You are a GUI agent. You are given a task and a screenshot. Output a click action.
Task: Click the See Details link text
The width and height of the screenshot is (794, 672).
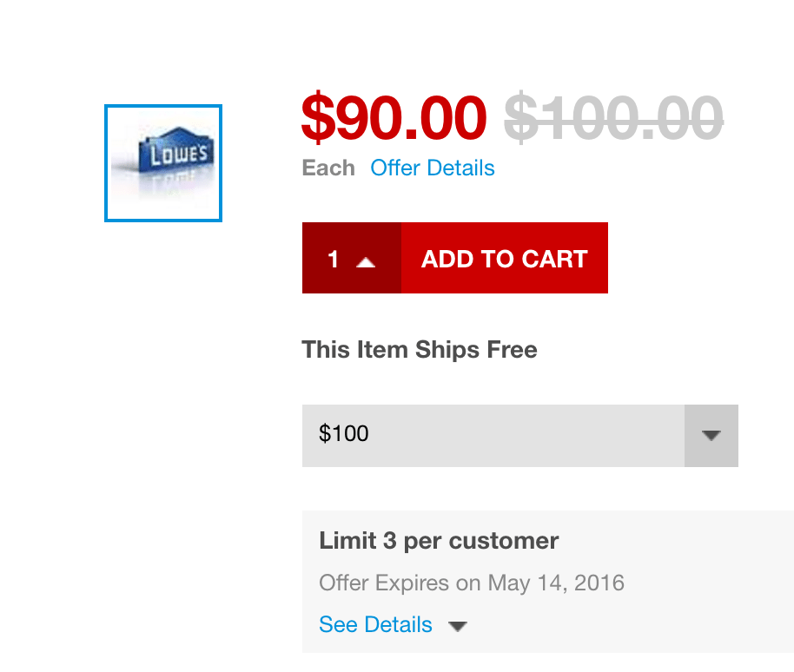375,624
